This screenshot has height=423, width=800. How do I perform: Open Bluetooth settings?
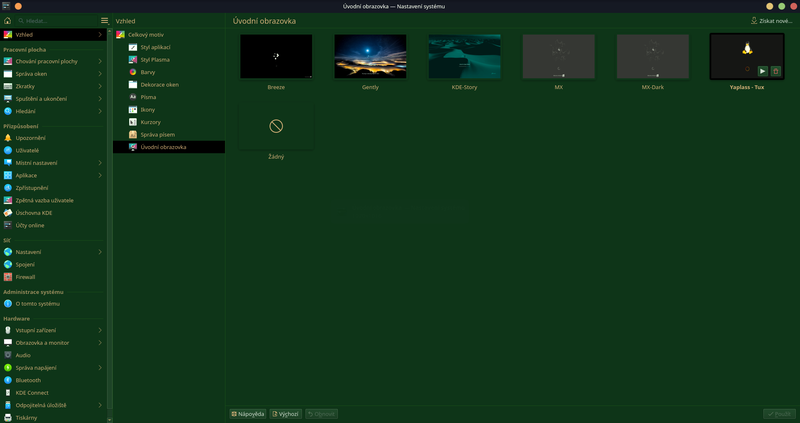[28, 380]
